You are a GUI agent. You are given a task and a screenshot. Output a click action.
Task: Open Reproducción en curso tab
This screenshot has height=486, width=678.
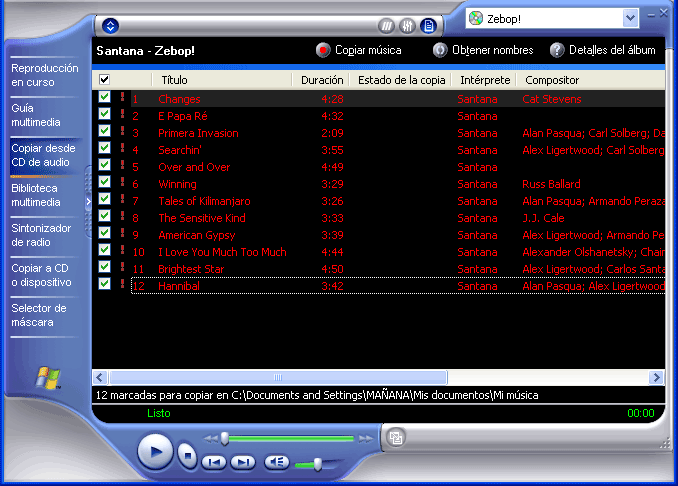(x=45, y=75)
